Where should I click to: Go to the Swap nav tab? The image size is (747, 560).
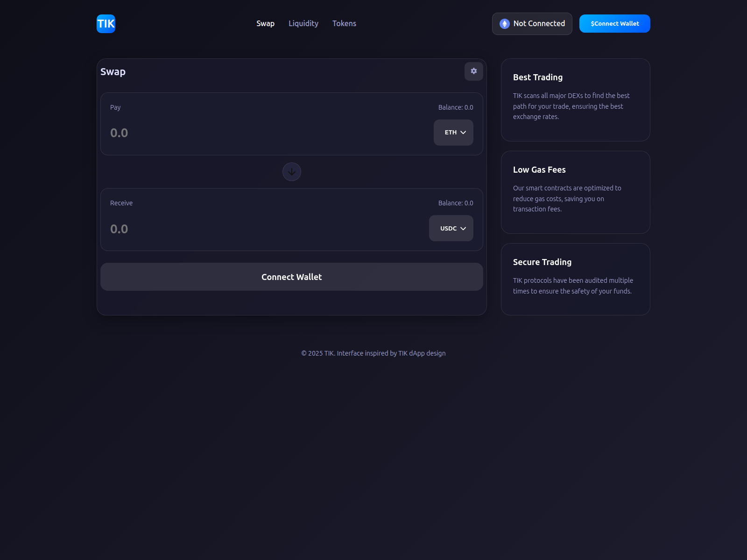pyautogui.click(x=265, y=24)
